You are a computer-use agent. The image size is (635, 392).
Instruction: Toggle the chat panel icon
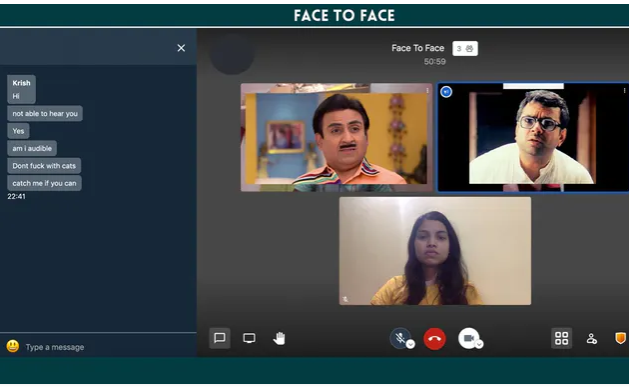[219, 338]
